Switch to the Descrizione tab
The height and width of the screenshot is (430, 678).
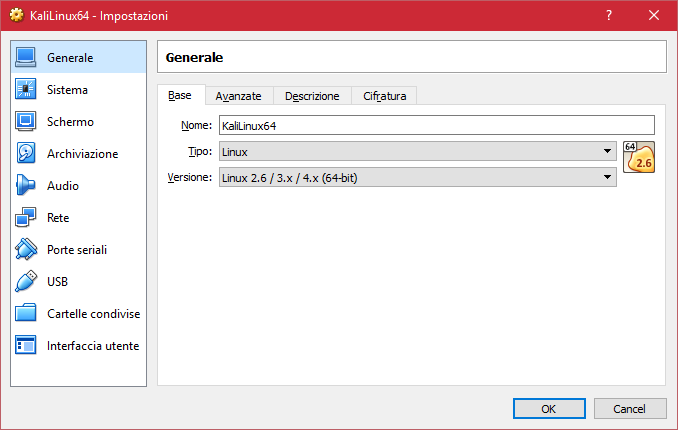312,96
